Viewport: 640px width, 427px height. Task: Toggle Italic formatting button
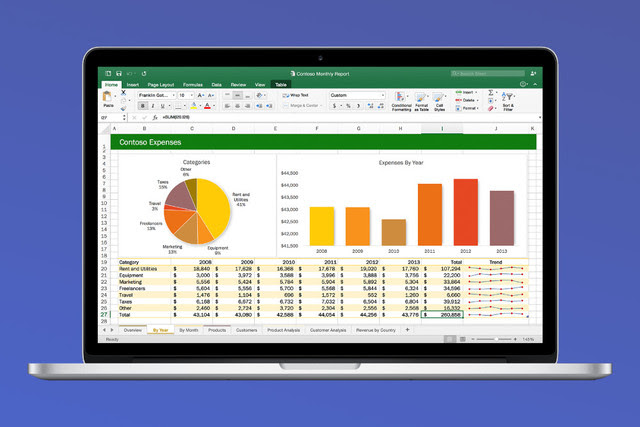(x=153, y=106)
